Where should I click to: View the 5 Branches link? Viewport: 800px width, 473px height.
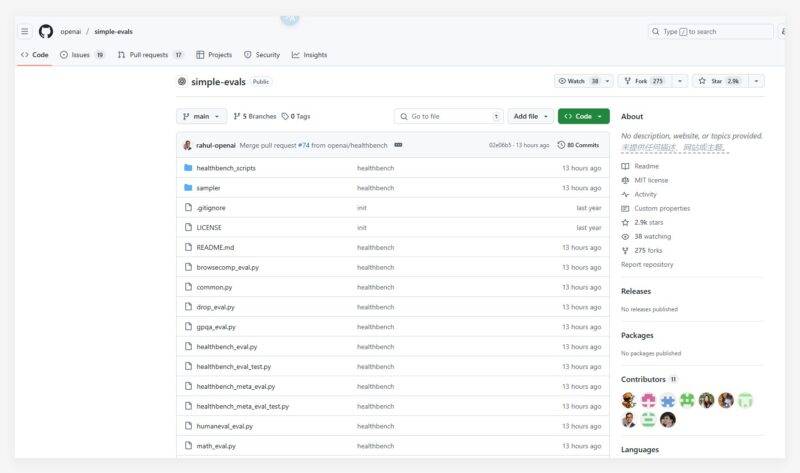[255, 116]
